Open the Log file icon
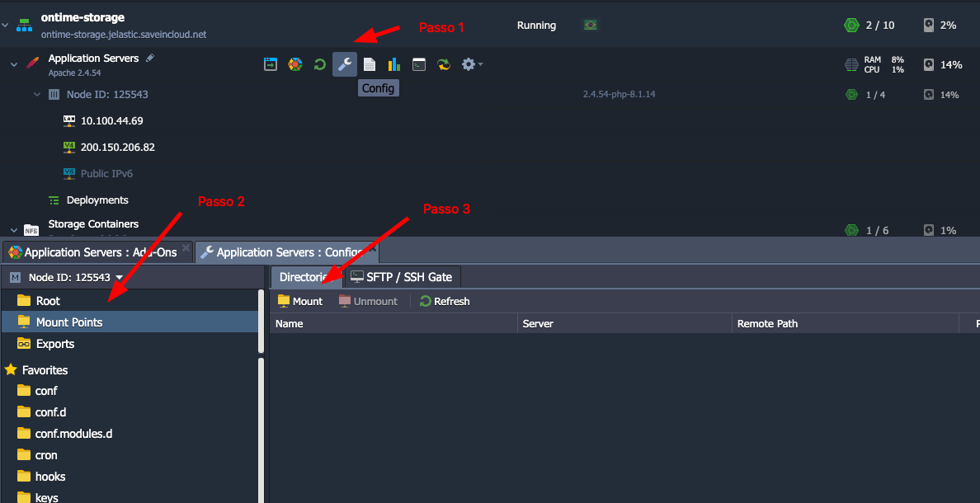Image resolution: width=980 pixels, height=503 pixels. (x=370, y=64)
